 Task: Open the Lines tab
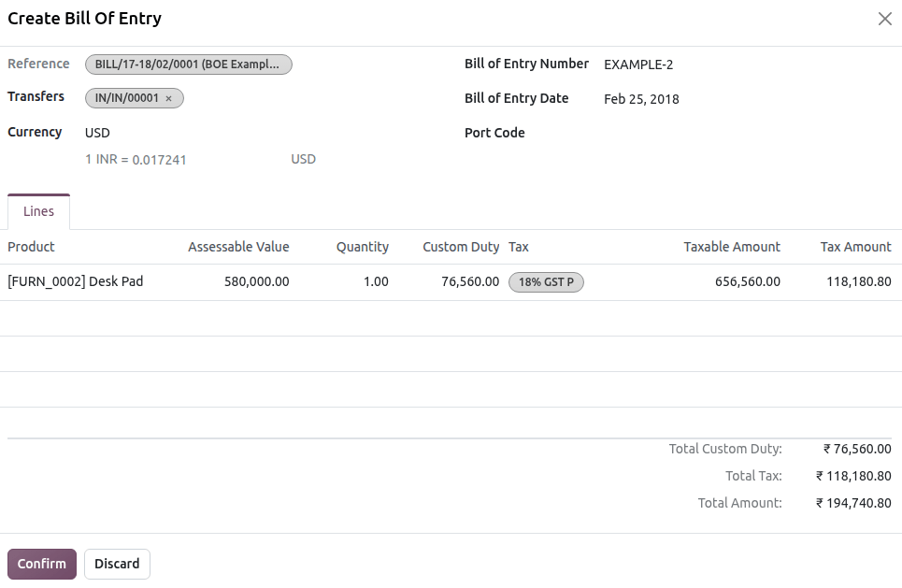(x=38, y=211)
